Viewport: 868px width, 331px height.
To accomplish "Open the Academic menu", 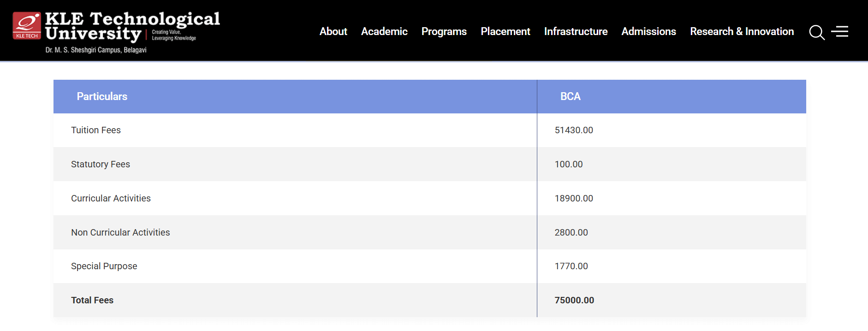I will coord(384,31).
